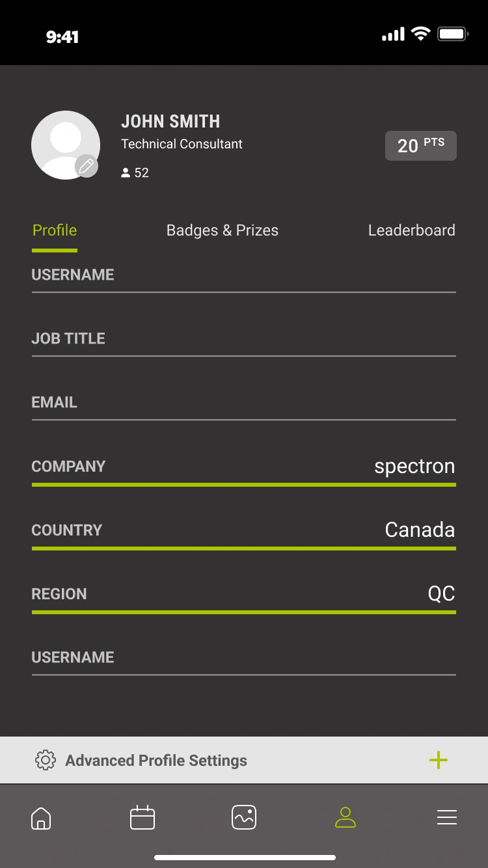Open the Advanced Profile Settings label
The height and width of the screenshot is (868, 488).
(156, 761)
